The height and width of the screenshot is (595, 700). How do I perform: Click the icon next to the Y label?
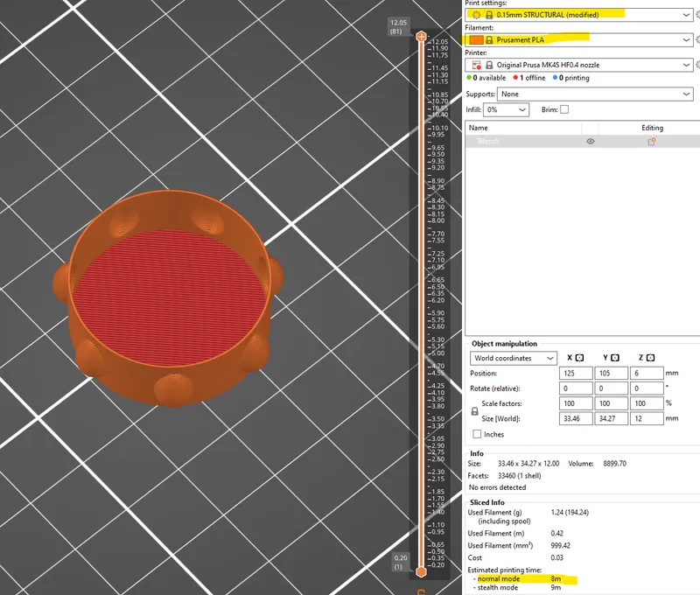coord(615,358)
